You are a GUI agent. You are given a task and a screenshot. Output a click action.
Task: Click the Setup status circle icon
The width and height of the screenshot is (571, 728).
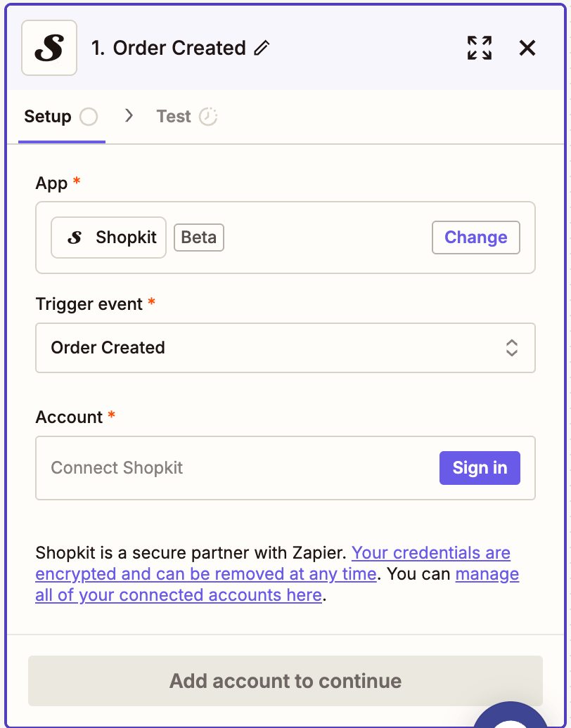click(89, 117)
